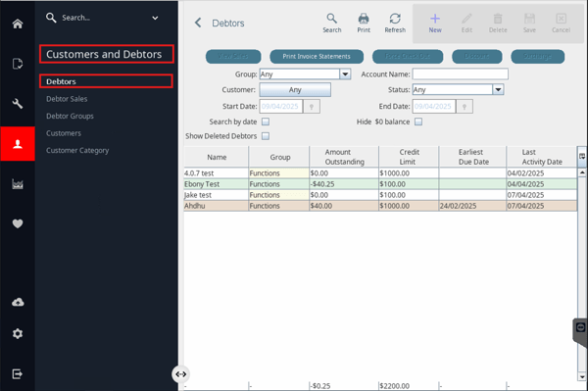Sort by Credit Limit column header
This screenshot has height=391, width=588.
point(409,157)
